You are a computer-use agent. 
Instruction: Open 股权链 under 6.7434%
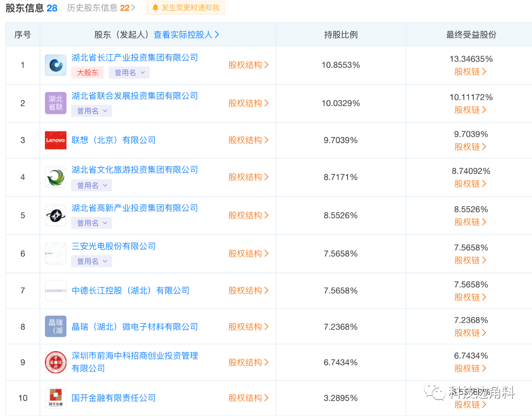tap(470, 369)
